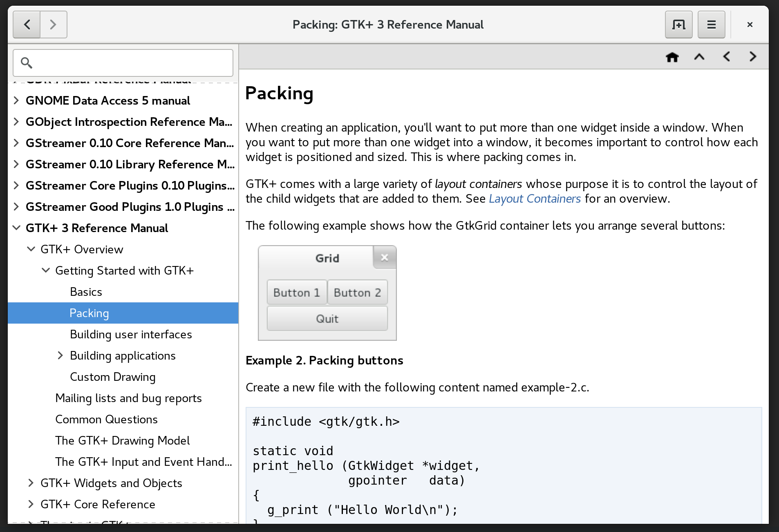Expand GStreamer 0.10 Core Reference Manual
Viewport: 779px width, 532px height.
[16, 143]
